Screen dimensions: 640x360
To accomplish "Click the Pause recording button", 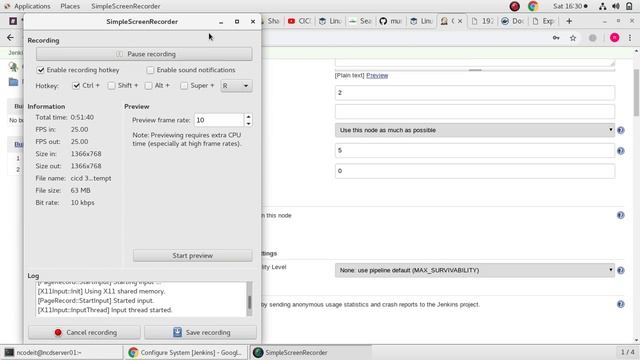I will coord(144,54).
